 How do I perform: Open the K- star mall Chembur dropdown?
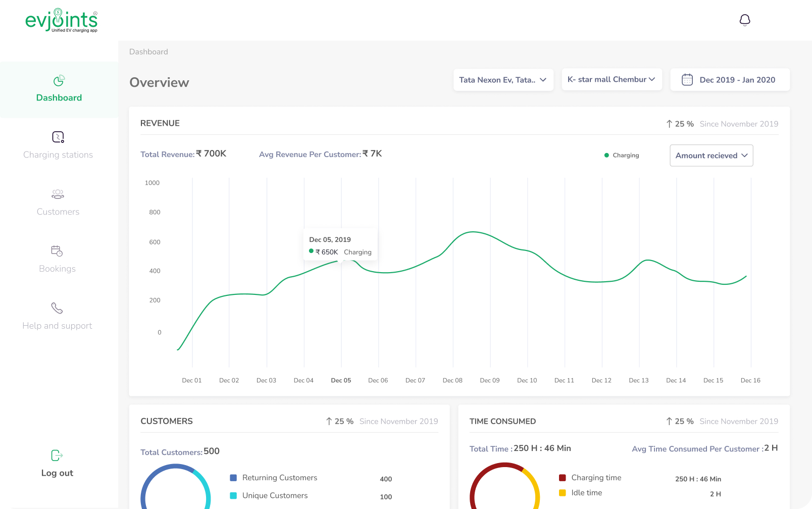pos(612,79)
